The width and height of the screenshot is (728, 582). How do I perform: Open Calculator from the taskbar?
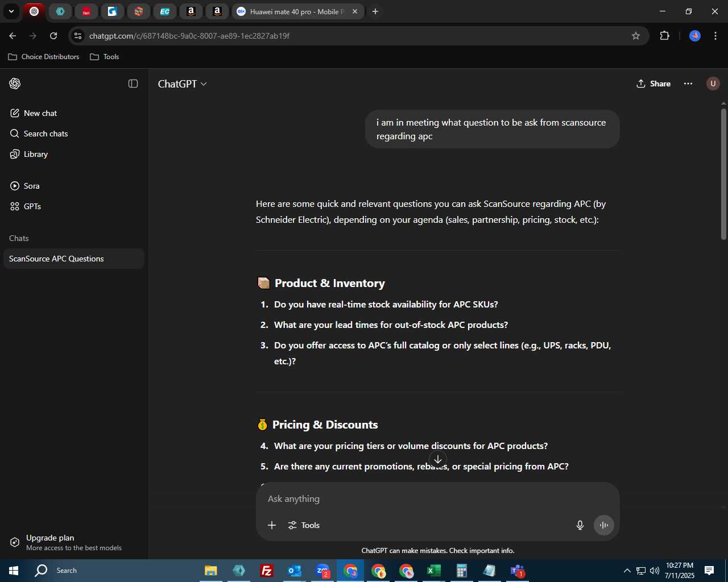[x=462, y=571]
